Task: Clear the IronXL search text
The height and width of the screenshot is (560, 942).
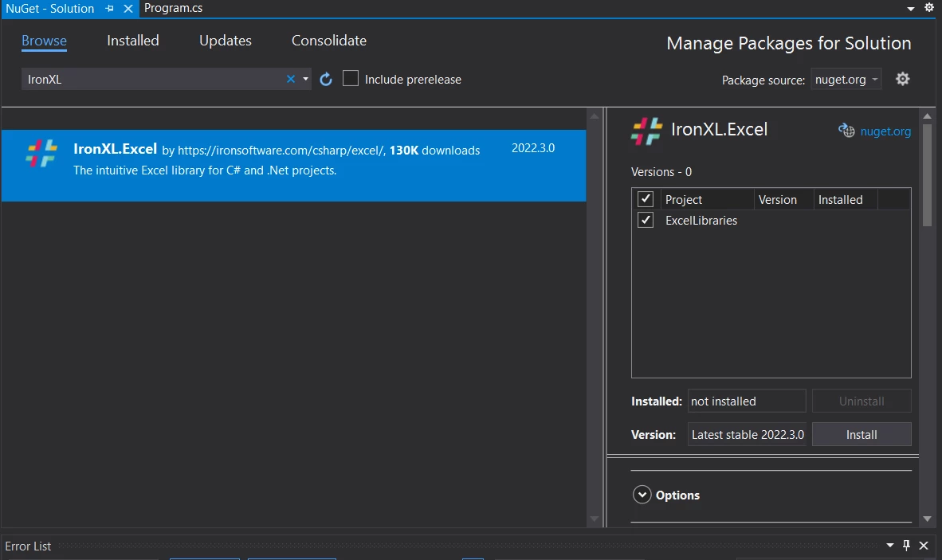Action: click(291, 79)
